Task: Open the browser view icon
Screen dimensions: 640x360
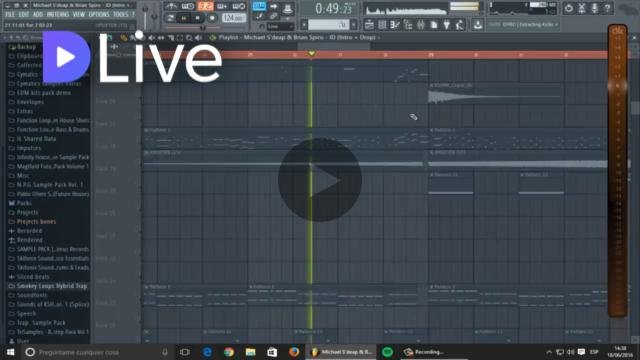Action: point(408,25)
